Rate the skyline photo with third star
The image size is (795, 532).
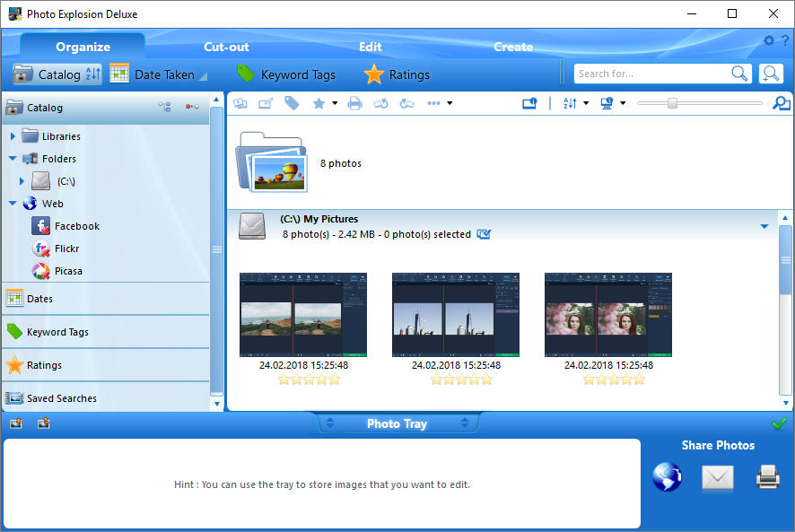point(461,379)
